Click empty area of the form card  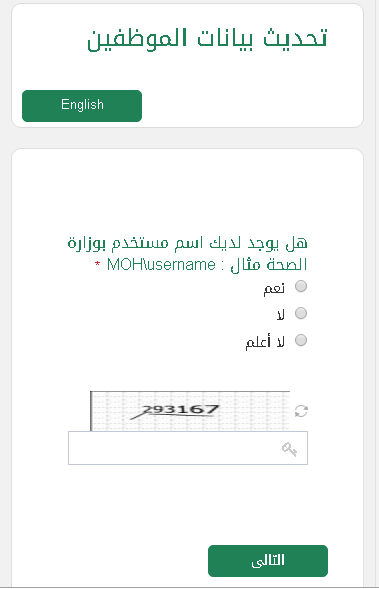tap(188, 192)
